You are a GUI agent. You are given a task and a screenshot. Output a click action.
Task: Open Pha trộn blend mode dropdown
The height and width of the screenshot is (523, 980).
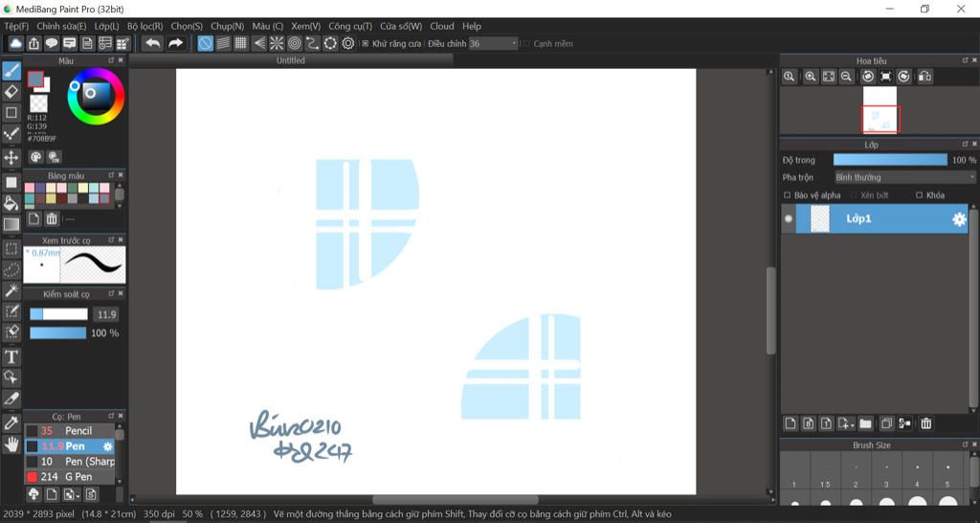click(x=905, y=177)
